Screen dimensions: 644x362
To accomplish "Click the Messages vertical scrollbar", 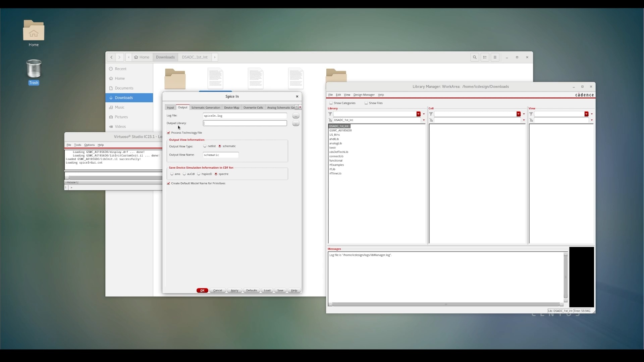I will tap(566, 277).
